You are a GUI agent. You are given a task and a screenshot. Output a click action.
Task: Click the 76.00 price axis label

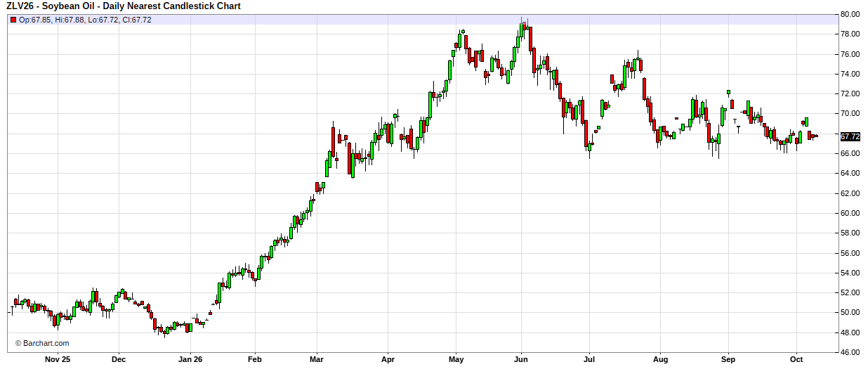pyautogui.click(x=850, y=54)
